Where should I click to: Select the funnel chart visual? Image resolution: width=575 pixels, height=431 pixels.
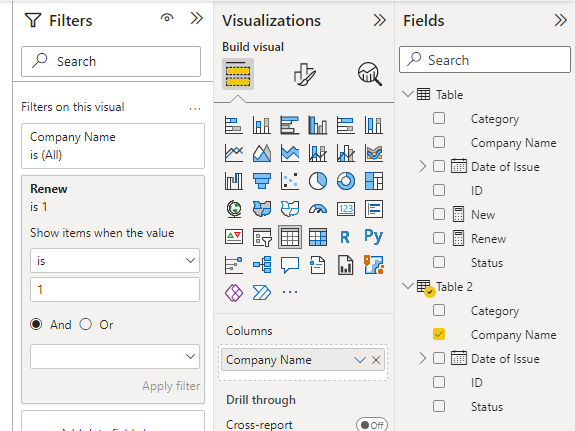(x=262, y=181)
